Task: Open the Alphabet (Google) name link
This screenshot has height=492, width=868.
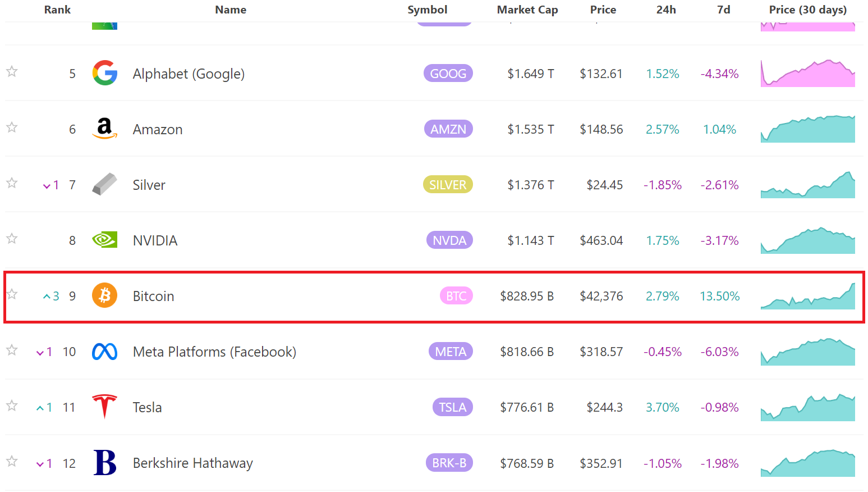Action: pos(189,74)
